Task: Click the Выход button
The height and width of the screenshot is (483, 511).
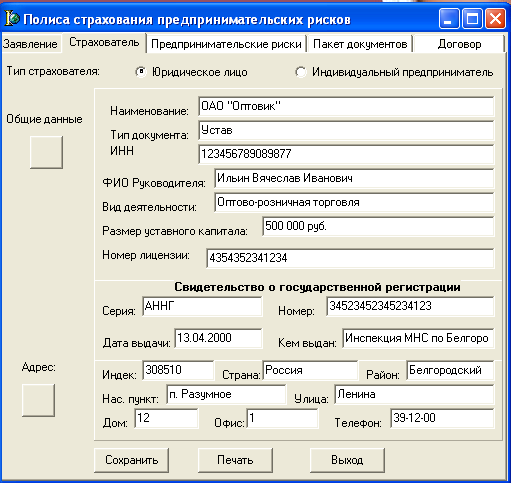Action: coord(347,460)
